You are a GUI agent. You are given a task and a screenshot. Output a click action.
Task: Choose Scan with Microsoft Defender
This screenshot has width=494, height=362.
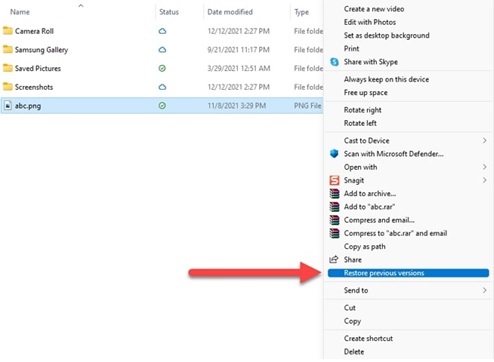[394, 154]
